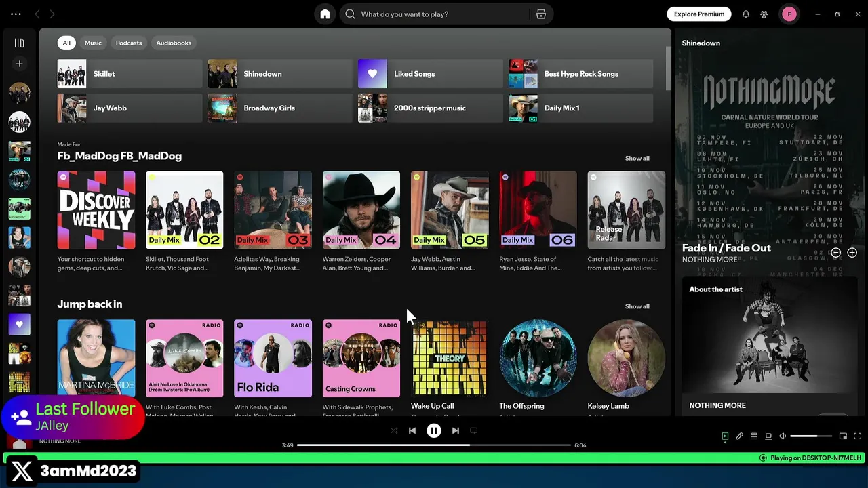The image size is (868, 488).
Task: Open the Jay Webb shortcut tile
Action: click(x=130, y=108)
